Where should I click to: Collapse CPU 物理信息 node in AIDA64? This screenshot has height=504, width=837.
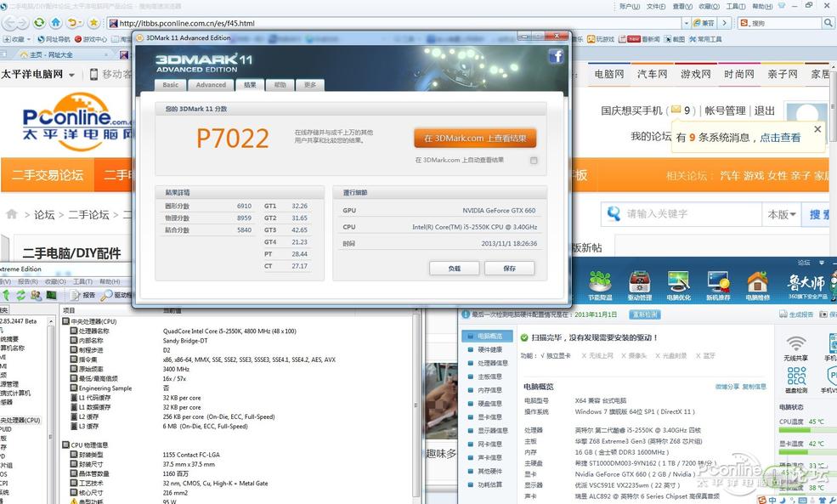[65, 445]
